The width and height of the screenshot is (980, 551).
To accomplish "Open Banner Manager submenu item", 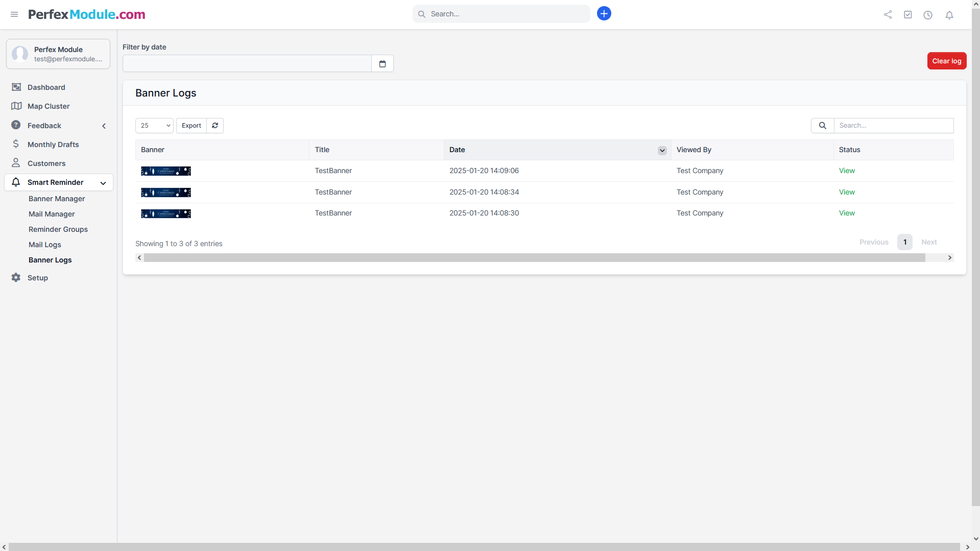I will click(x=57, y=199).
